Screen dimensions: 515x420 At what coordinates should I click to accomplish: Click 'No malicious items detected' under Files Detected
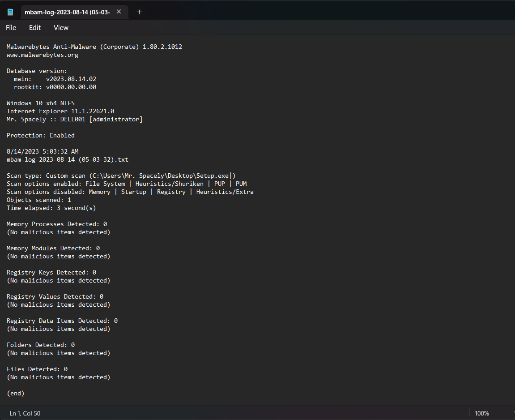tap(59, 377)
